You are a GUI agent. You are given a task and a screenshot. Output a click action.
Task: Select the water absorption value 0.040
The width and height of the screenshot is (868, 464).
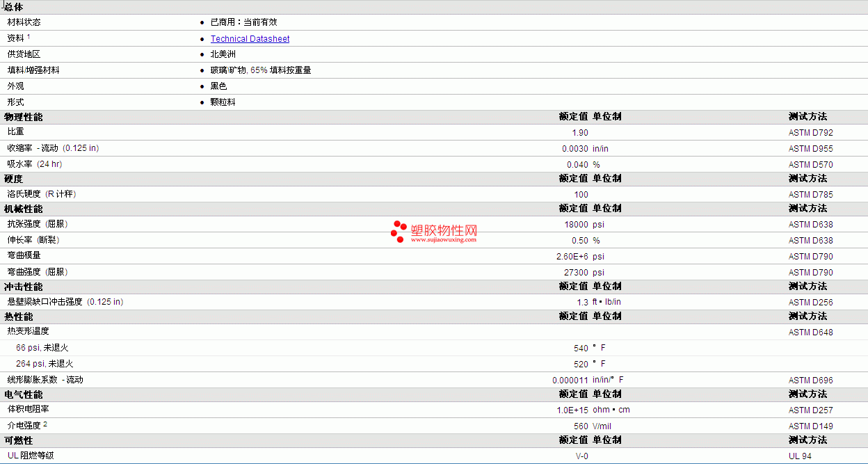coord(577,165)
